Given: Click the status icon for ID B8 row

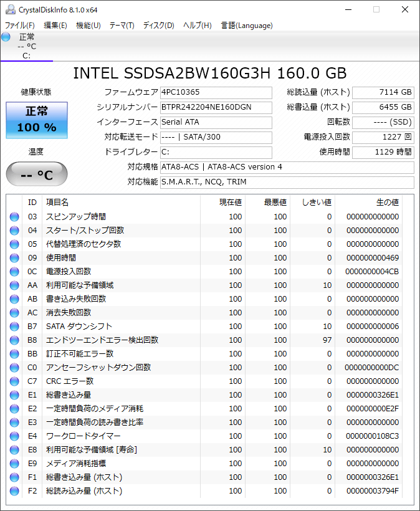Looking at the screenshot, I should (14, 340).
